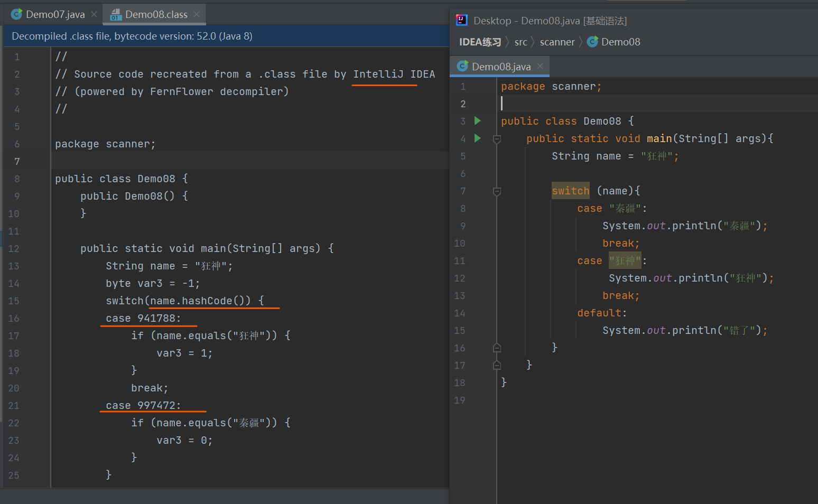
Task: Click the highlighted 'switch' keyword in Demo08.java
Action: [x=570, y=191]
